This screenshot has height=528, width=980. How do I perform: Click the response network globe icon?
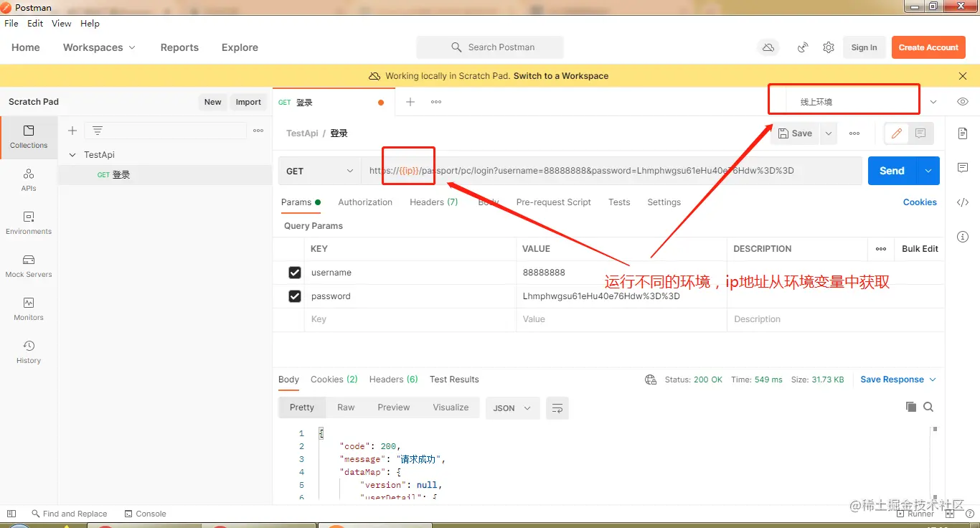651,379
